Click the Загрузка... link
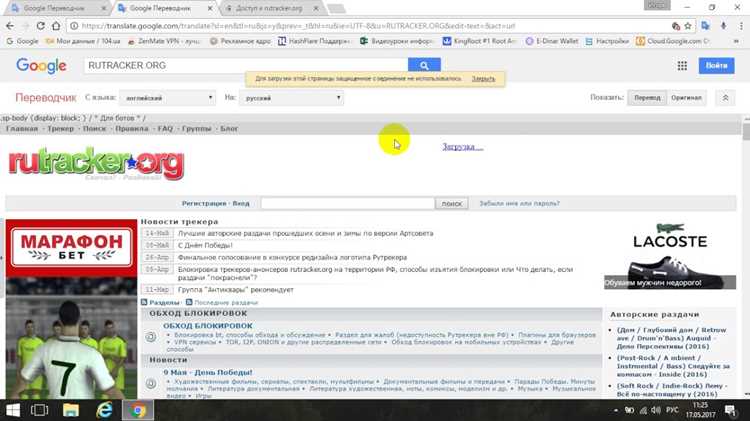 click(463, 147)
